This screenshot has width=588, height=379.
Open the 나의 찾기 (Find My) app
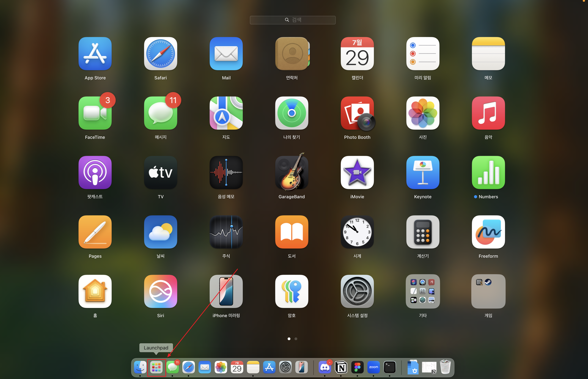[292, 113]
